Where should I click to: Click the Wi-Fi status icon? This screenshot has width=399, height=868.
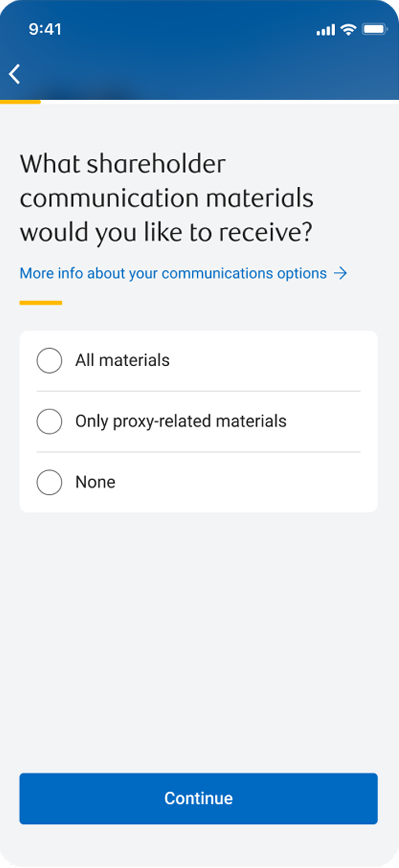tap(348, 30)
